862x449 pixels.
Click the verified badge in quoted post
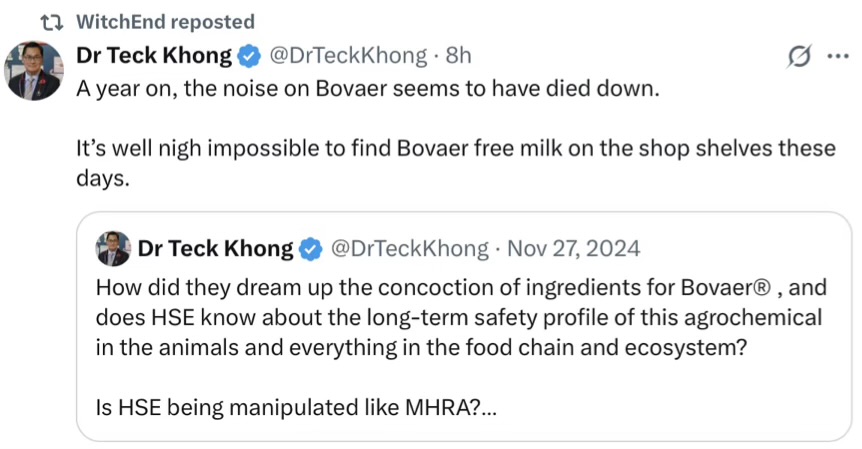(x=311, y=248)
